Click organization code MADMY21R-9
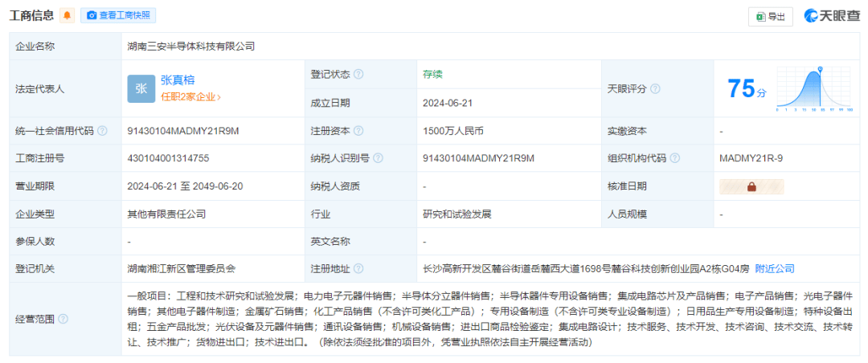Viewport: 868px width, 363px height. (x=751, y=158)
